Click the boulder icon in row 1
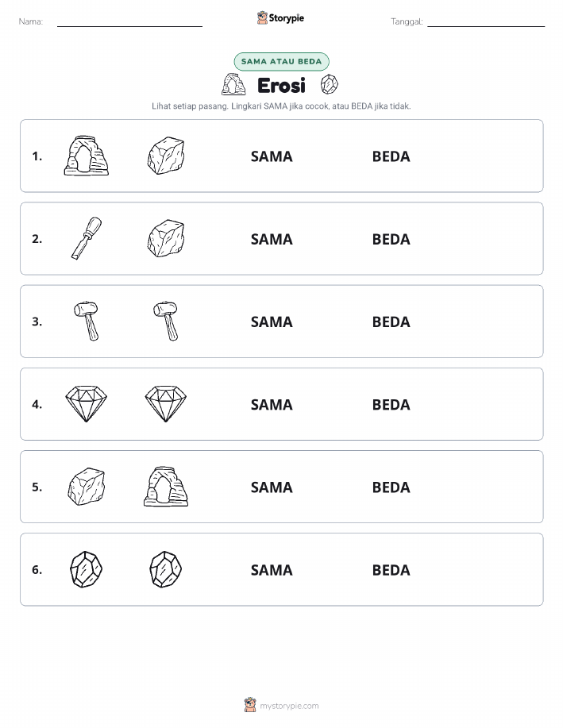 166,156
